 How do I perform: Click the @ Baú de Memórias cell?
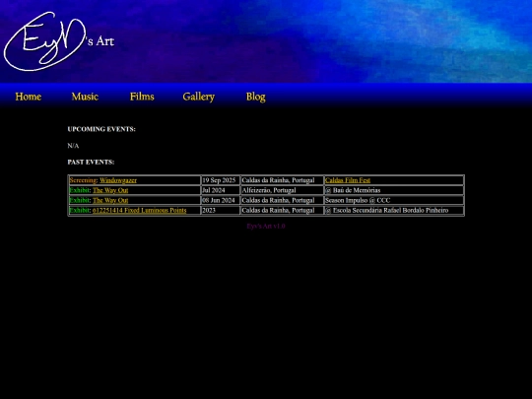394,190
